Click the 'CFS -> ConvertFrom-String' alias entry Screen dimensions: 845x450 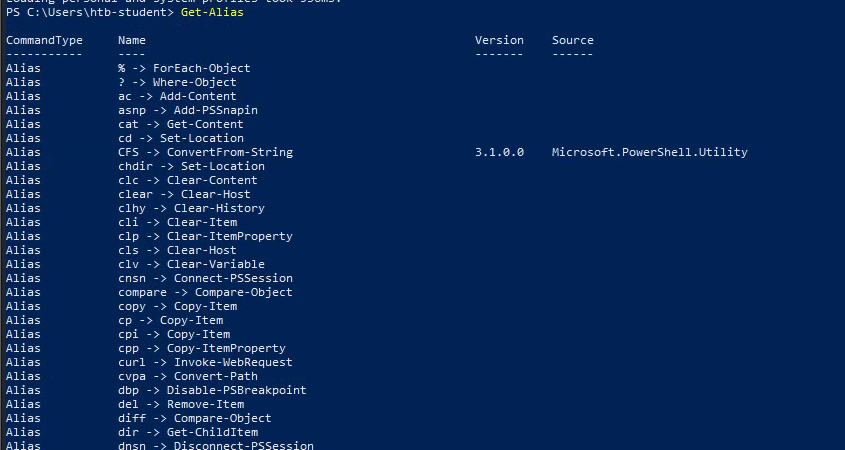pyautogui.click(x=205, y=152)
